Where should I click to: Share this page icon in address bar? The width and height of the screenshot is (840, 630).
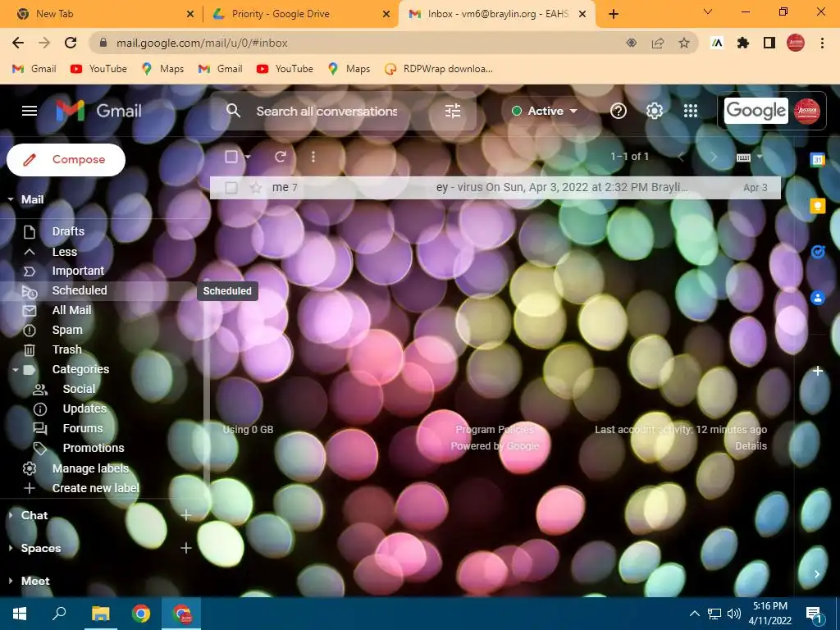point(658,43)
